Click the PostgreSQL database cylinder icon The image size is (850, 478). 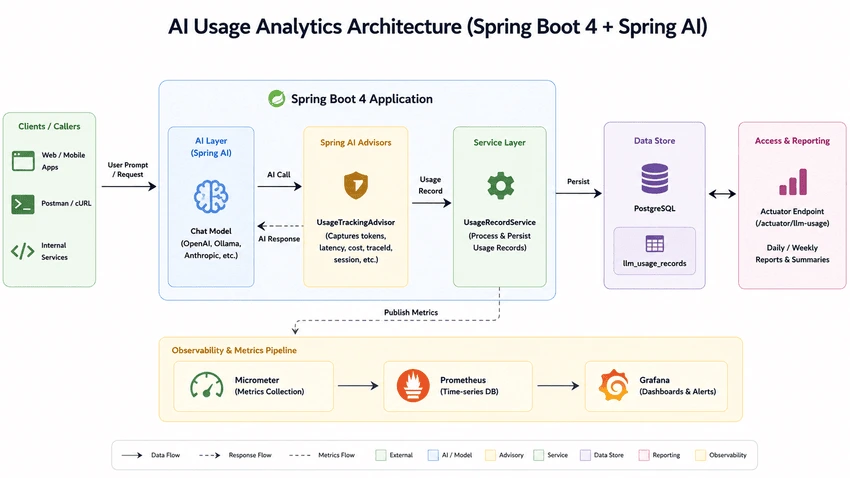[x=654, y=179]
